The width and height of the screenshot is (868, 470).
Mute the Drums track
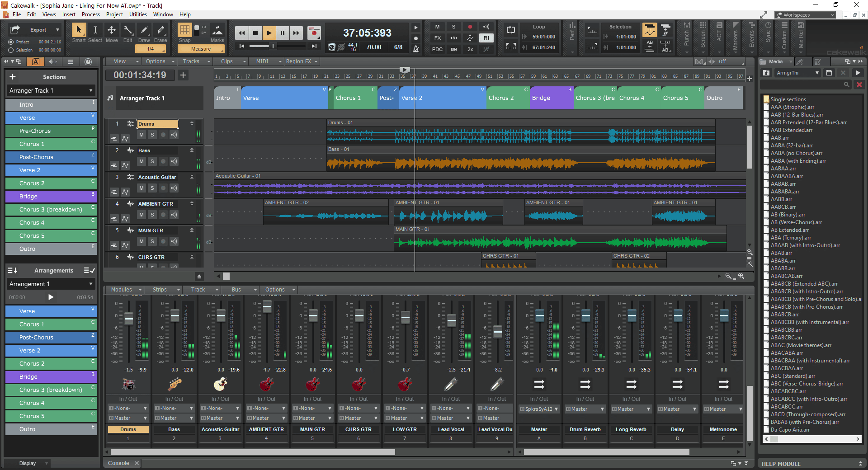tap(142, 135)
